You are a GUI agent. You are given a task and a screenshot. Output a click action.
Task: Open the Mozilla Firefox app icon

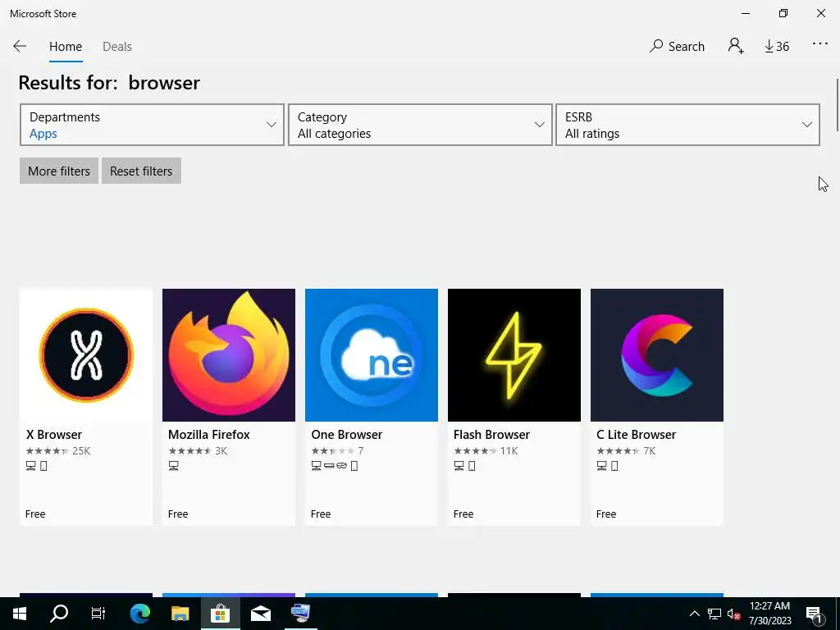coord(229,355)
